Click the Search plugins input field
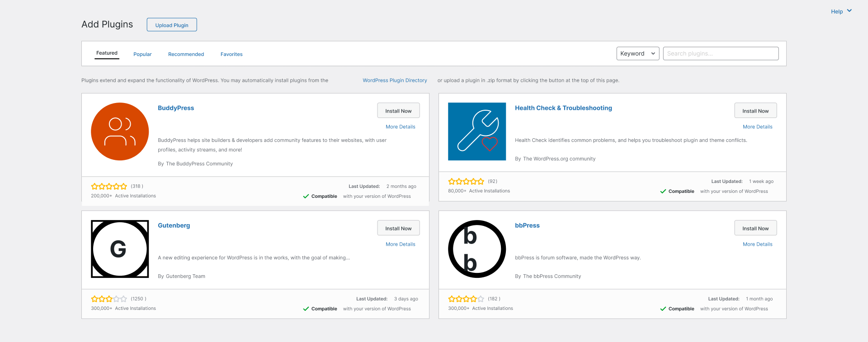The width and height of the screenshot is (868, 342). pyautogui.click(x=721, y=53)
